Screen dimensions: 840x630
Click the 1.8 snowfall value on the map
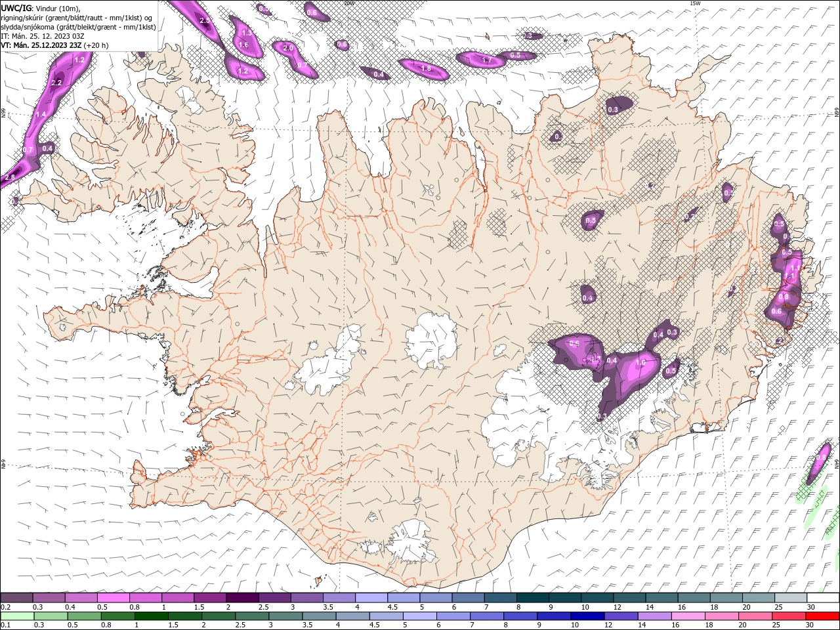tap(425, 68)
